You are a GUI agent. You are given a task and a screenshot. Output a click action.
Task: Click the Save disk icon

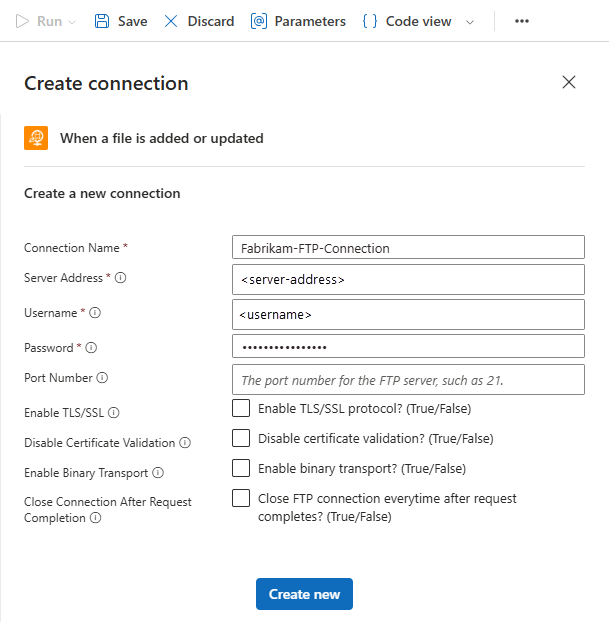[102, 21]
